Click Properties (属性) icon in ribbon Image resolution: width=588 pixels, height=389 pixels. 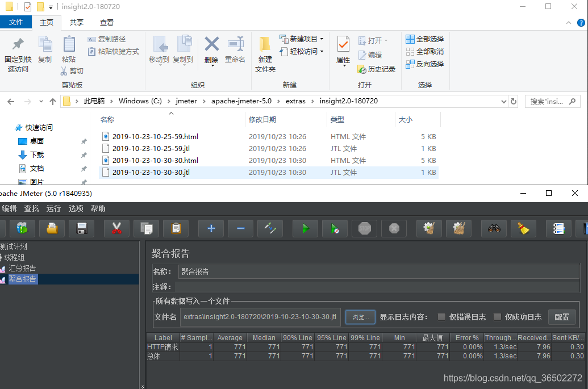click(343, 51)
